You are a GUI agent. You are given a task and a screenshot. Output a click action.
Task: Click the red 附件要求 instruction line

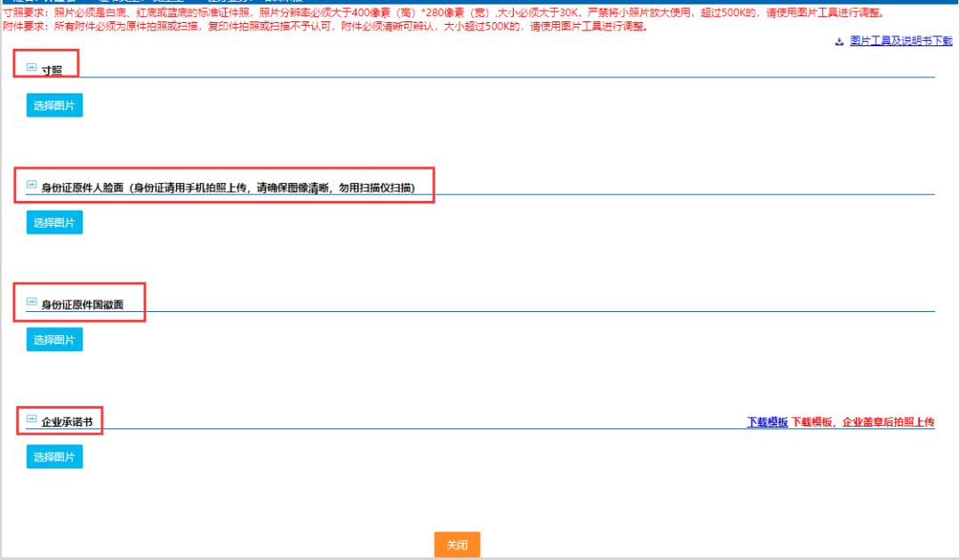point(324,27)
